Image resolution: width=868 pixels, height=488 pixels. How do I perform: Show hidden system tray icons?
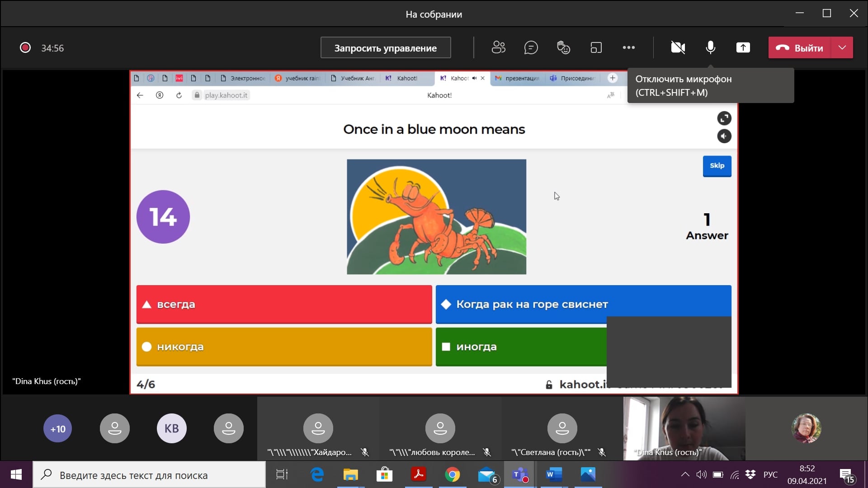point(685,474)
